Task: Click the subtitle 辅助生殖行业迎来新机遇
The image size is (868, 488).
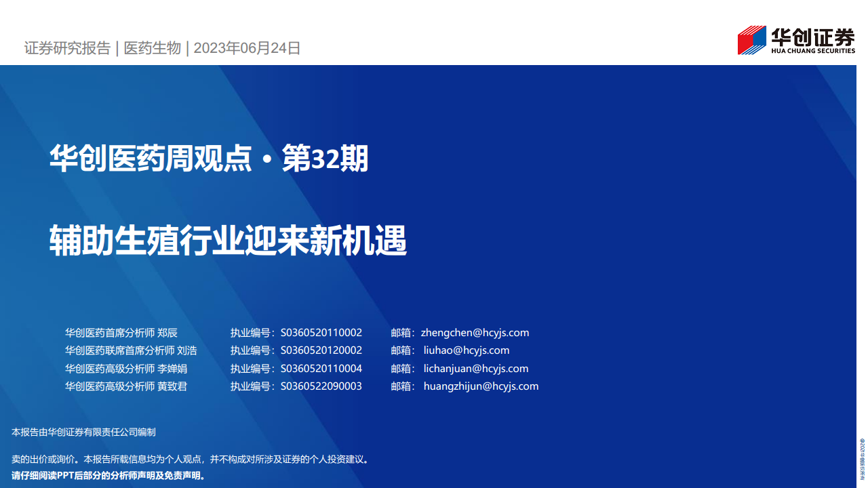Action: 228,241
